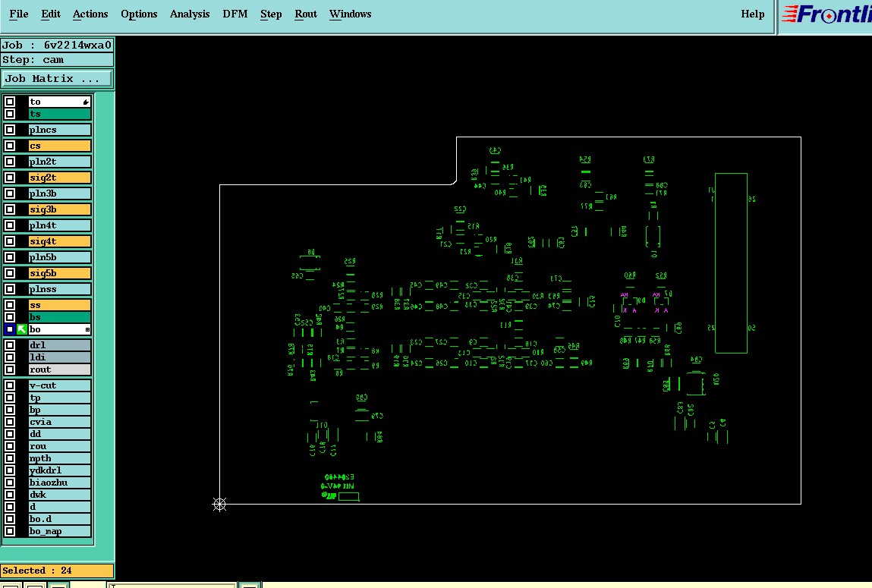Select the tp layer name
Screen dimensions: 872x588
(59, 398)
